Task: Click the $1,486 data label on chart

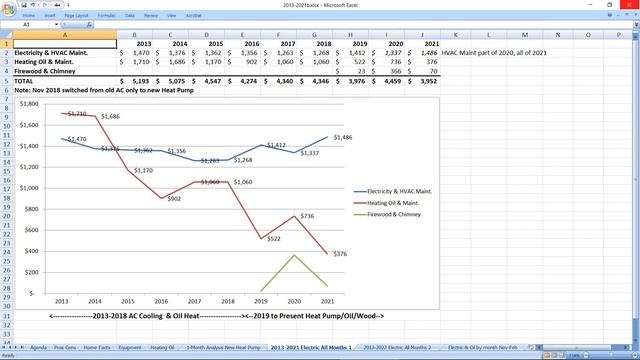Action: pos(343,138)
